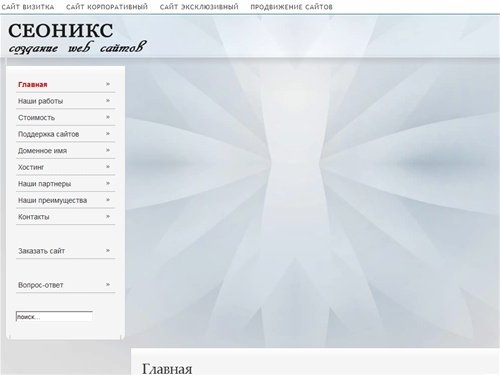Click the создание web сайтов tagline
Screen dimensions: 500x375
pos(77,48)
